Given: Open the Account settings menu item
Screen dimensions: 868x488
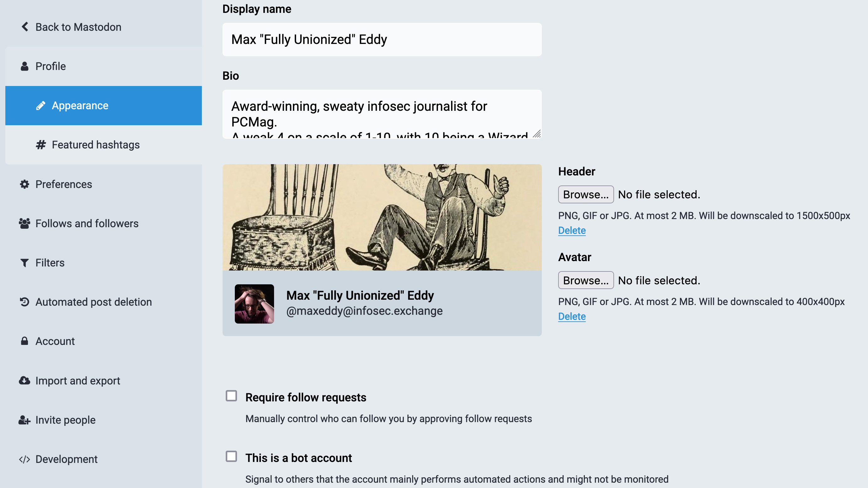Looking at the screenshot, I should click(x=55, y=341).
